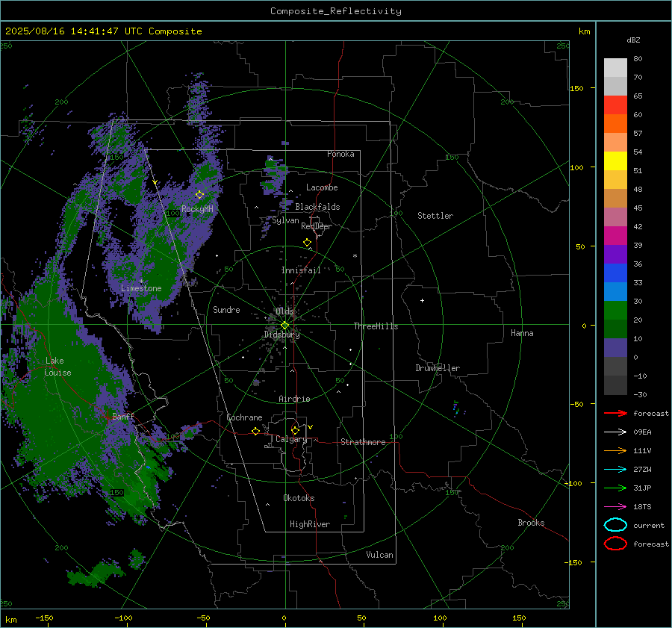Click the Okotoks label
This screenshot has height=628, width=672.
(x=299, y=498)
